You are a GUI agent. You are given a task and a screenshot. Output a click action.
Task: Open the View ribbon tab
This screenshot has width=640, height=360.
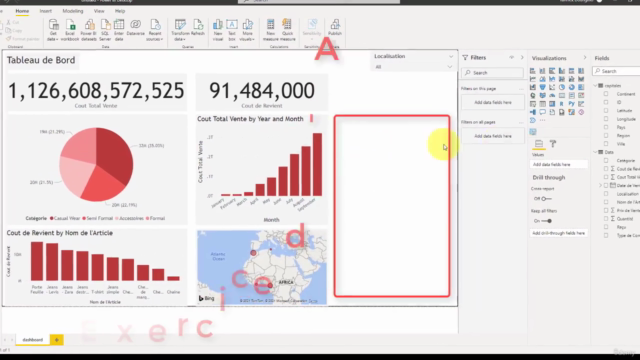[99, 11]
